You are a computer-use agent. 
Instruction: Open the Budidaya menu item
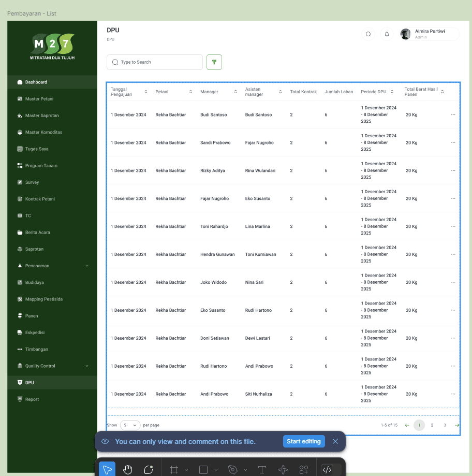52,282
